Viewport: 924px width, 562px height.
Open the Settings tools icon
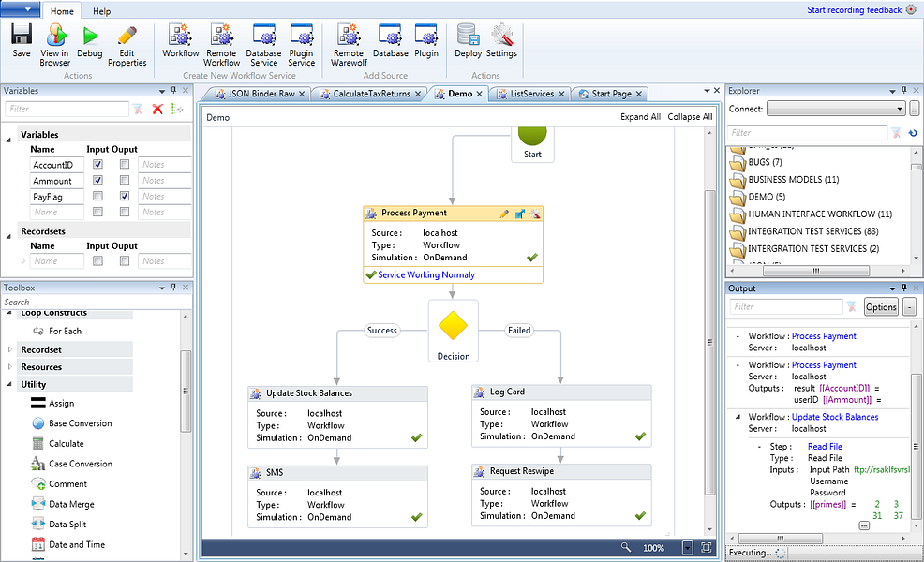(x=501, y=37)
